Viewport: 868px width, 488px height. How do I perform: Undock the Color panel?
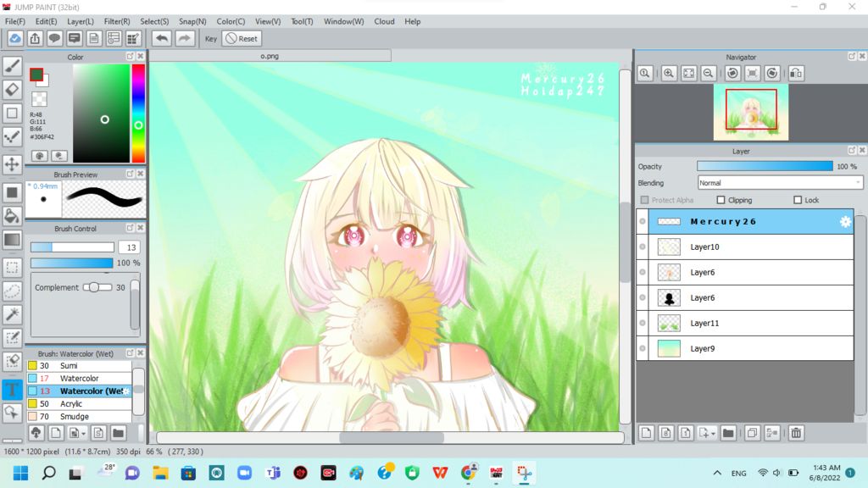130,57
